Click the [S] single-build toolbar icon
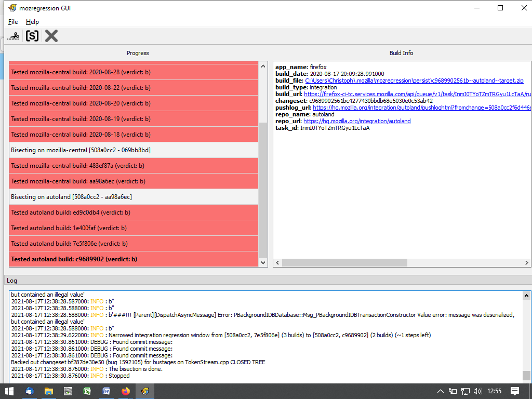Screen dimensions: 532x399 click(32, 36)
